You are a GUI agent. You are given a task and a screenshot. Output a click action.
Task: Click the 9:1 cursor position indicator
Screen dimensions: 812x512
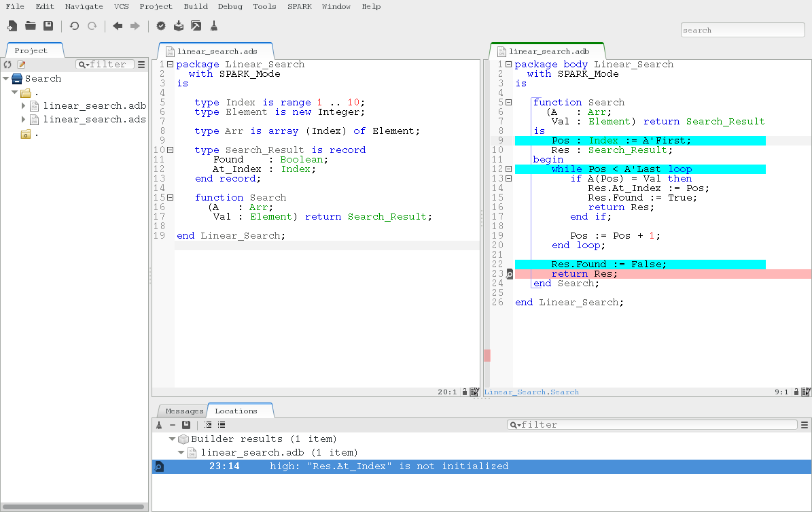(781, 392)
